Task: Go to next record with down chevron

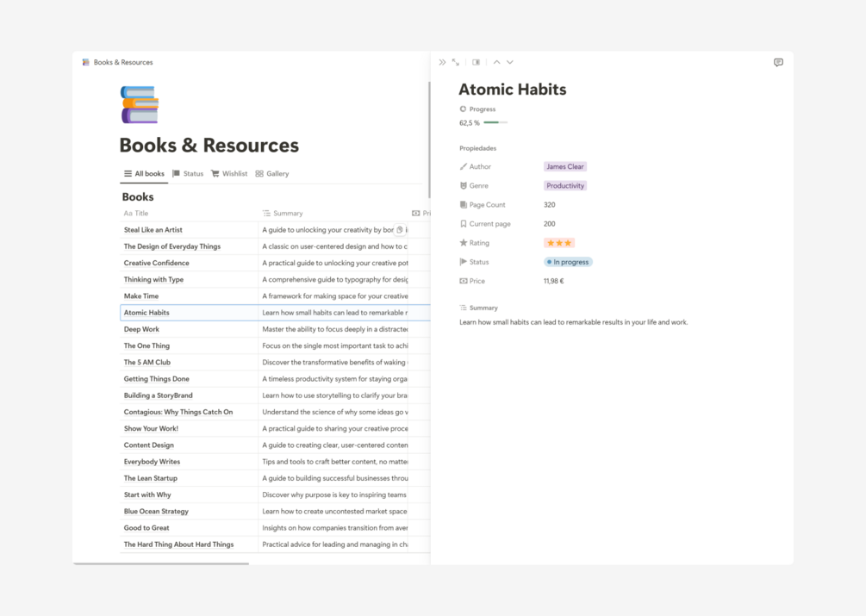Action: 510,62
